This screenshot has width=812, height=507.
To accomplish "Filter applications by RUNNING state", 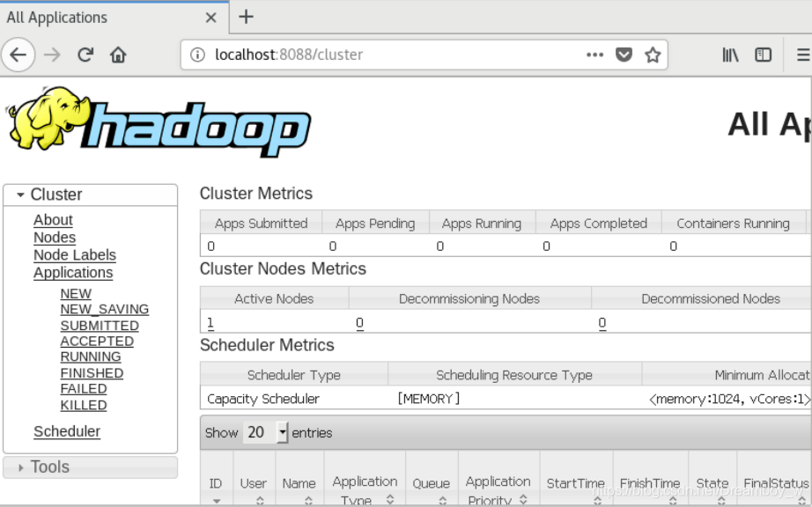I will pos(91,357).
